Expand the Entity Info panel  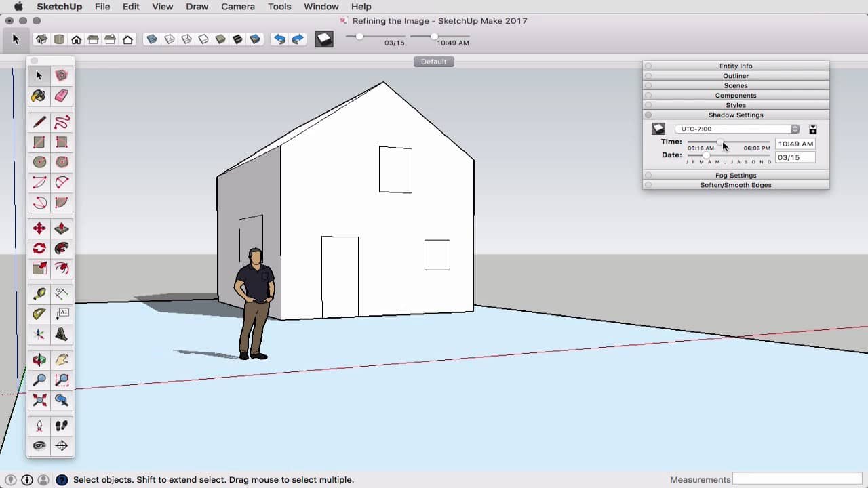[x=736, y=66]
